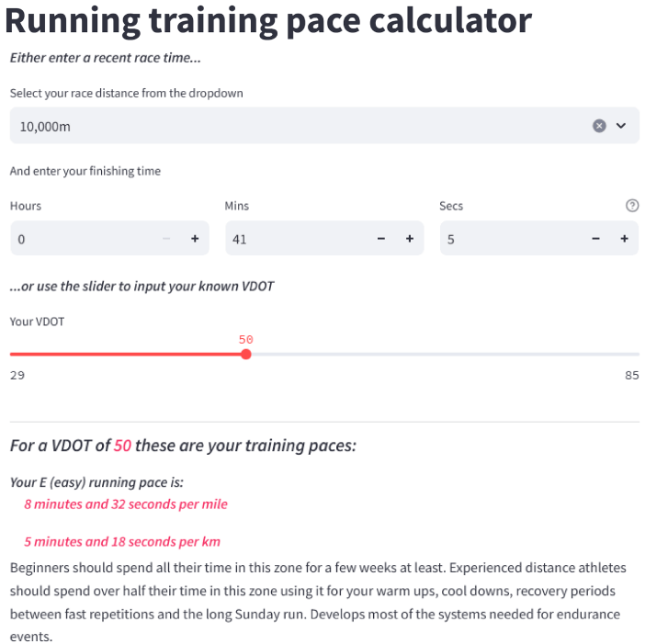Click the slider maximum label 85
Image resolution: width=668 pixels, height=644 pixels.
tap(631, 375)
